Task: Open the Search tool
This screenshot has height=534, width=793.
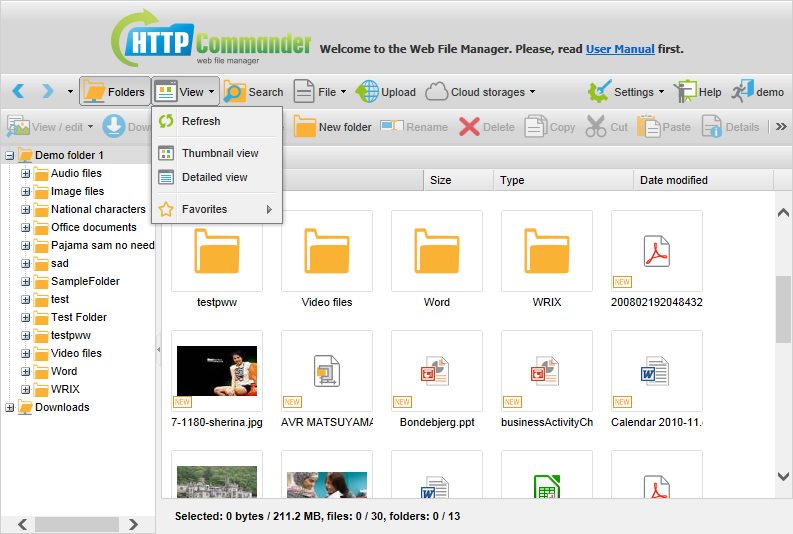Action: coord(254,92)
